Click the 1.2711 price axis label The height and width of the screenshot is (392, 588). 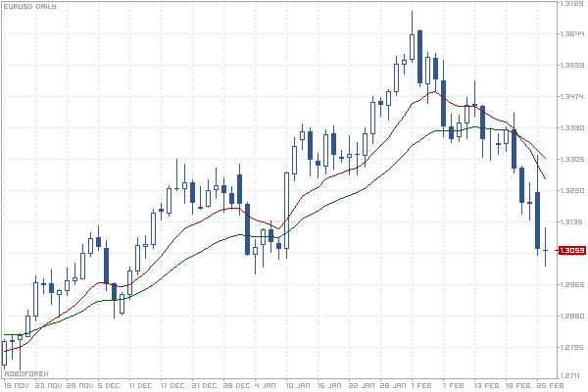tap(572, 375)
